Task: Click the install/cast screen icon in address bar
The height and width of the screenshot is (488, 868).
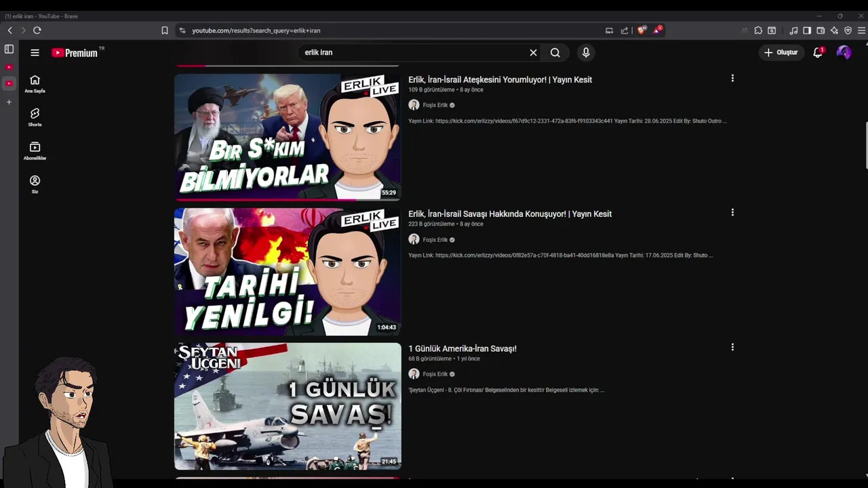Action: (x=609, y=30)
